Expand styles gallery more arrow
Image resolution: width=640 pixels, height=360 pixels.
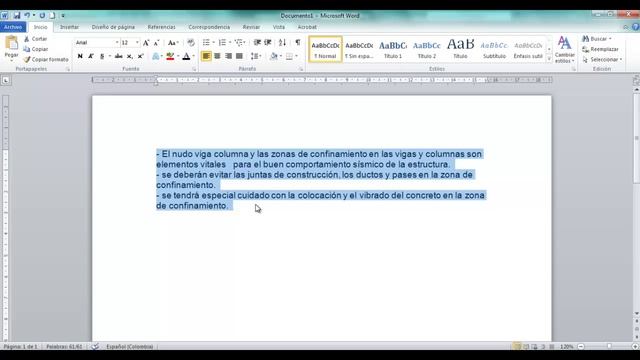pos(549,59)
